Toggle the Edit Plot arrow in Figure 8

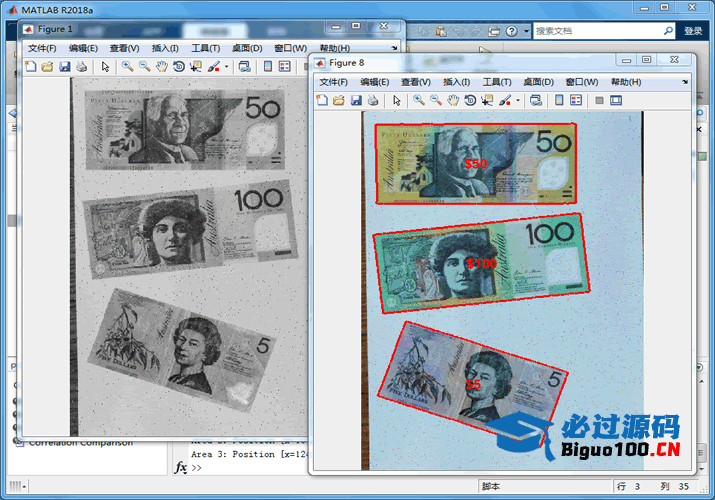[397, 100]
